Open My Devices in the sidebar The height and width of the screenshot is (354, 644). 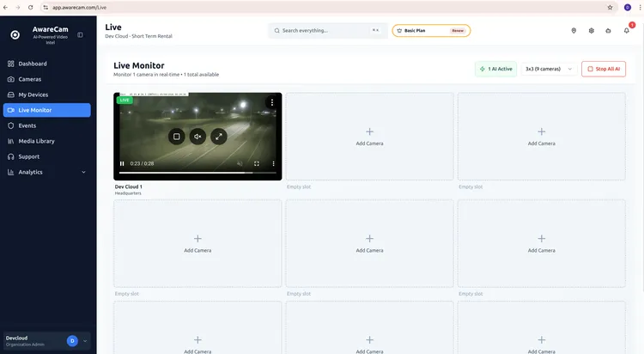point(47,95)
